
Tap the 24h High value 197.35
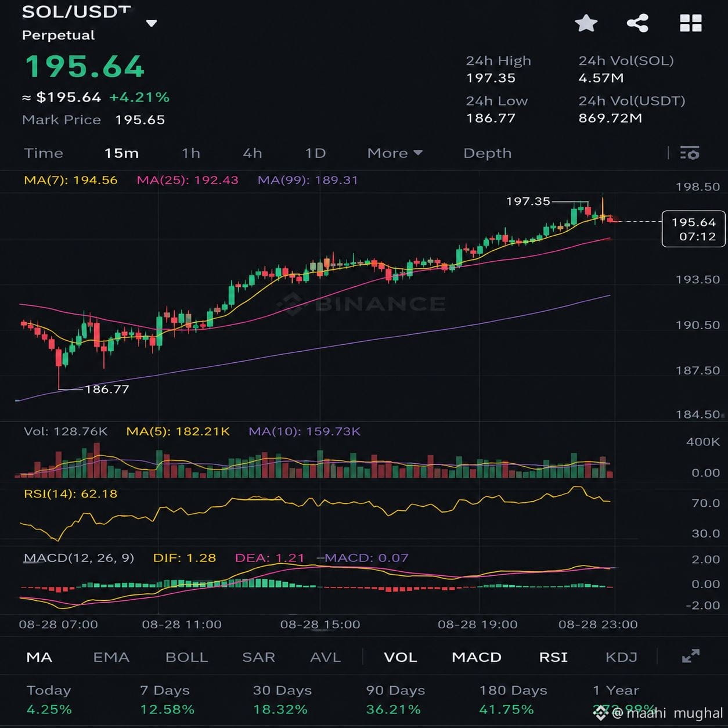coord(491,78)
